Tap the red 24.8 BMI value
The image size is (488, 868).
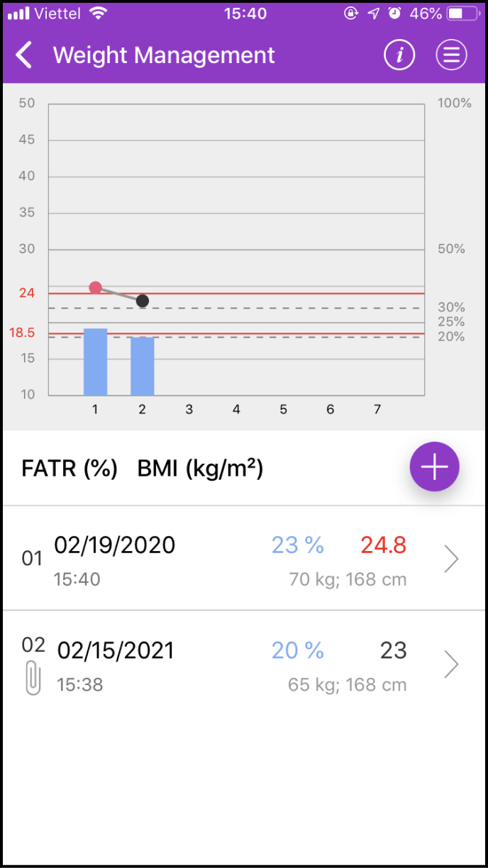(x=383, y=545)
